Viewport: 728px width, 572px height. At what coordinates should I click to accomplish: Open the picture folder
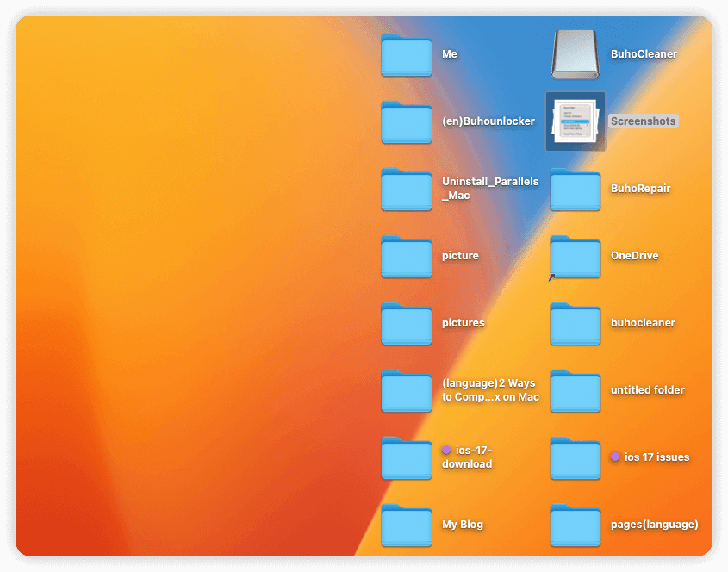[406, 257]
